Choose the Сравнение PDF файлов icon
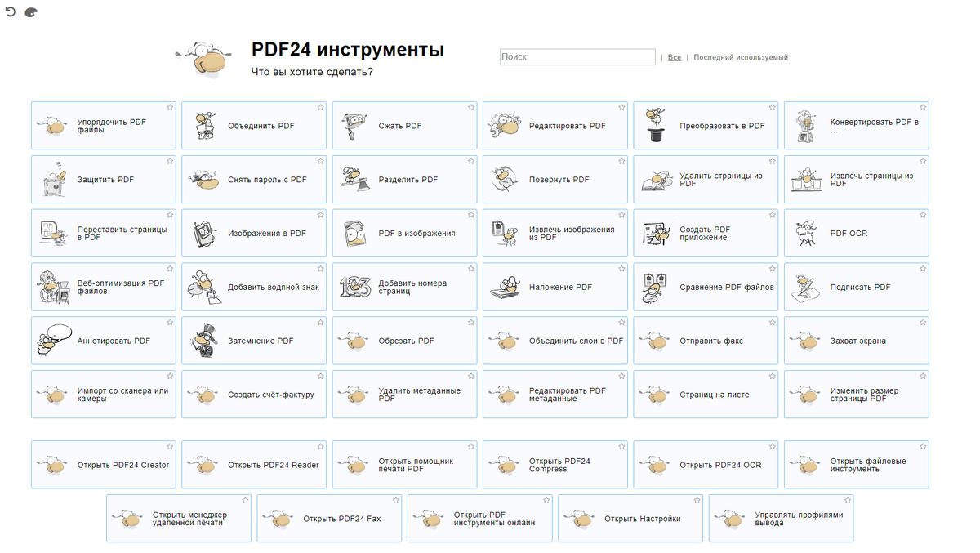Image resolution: width=980 pixels, height=553 pixels. (655, 288)
